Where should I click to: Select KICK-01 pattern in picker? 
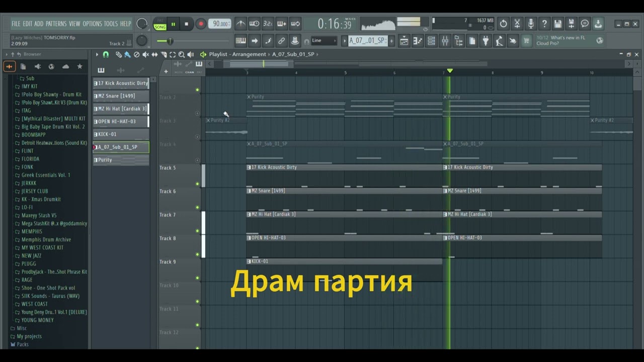point(121,134)
